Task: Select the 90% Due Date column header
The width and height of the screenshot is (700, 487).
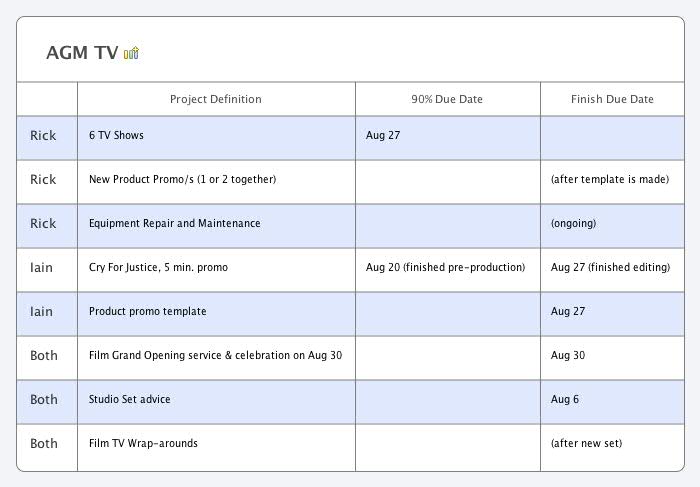Action: coord(447,99)
